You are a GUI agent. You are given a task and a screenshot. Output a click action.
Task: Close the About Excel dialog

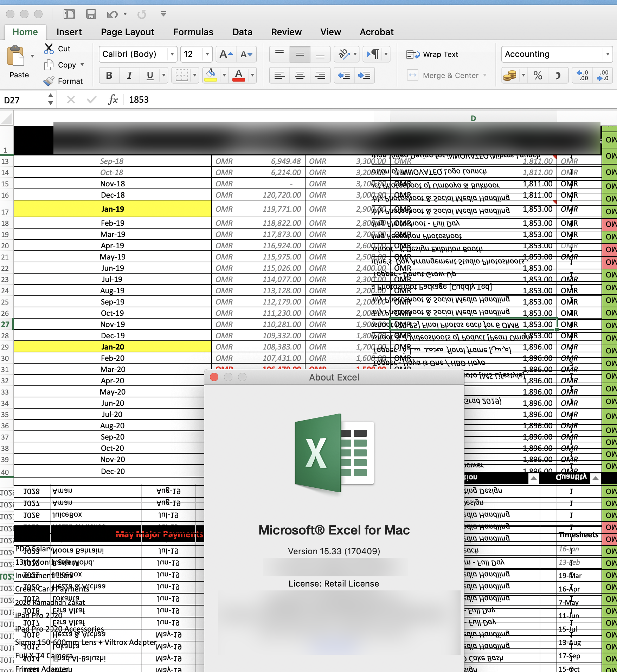coord(214,377)
